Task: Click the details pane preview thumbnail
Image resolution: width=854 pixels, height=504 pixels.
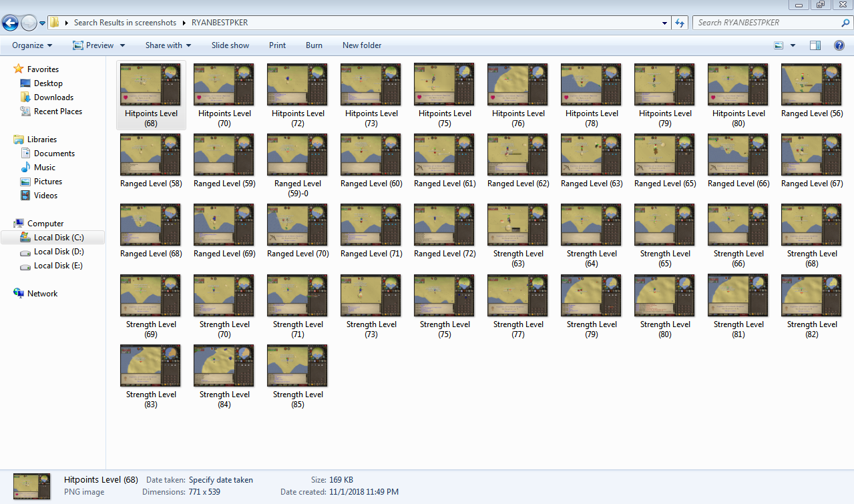Action: tap(32, 486)
